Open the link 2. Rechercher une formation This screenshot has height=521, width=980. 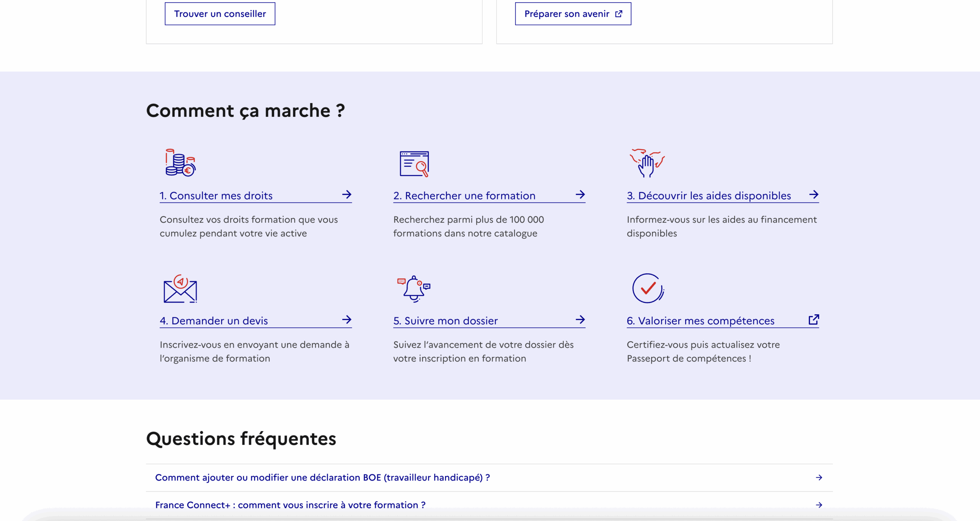click(x=464, y=195)
